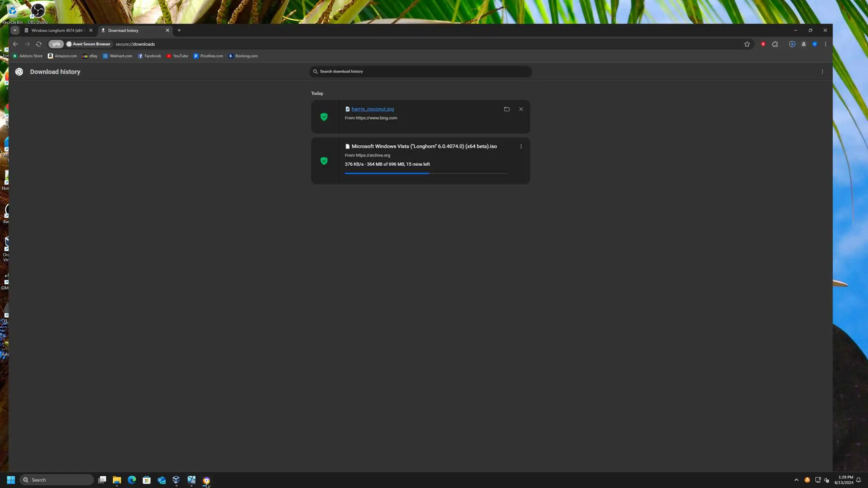The width and height of the screenshot is (868, 488).
Task: Click the downloads progress toolbar icon
Action: pyautogui.click(x=792, y=44)
